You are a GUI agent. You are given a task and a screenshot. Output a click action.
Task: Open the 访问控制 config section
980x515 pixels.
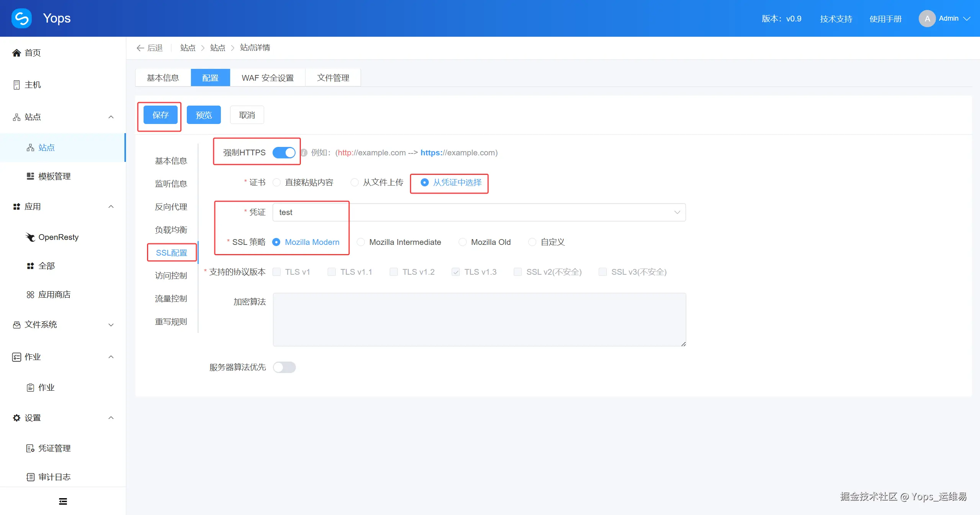[x=171, y=275]
